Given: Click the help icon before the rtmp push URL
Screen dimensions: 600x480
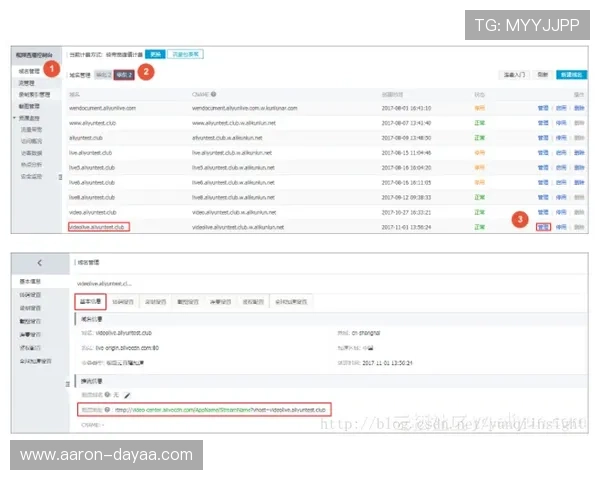Looking at the screenshot, I should pyautogui.click(x=108, y=410).
